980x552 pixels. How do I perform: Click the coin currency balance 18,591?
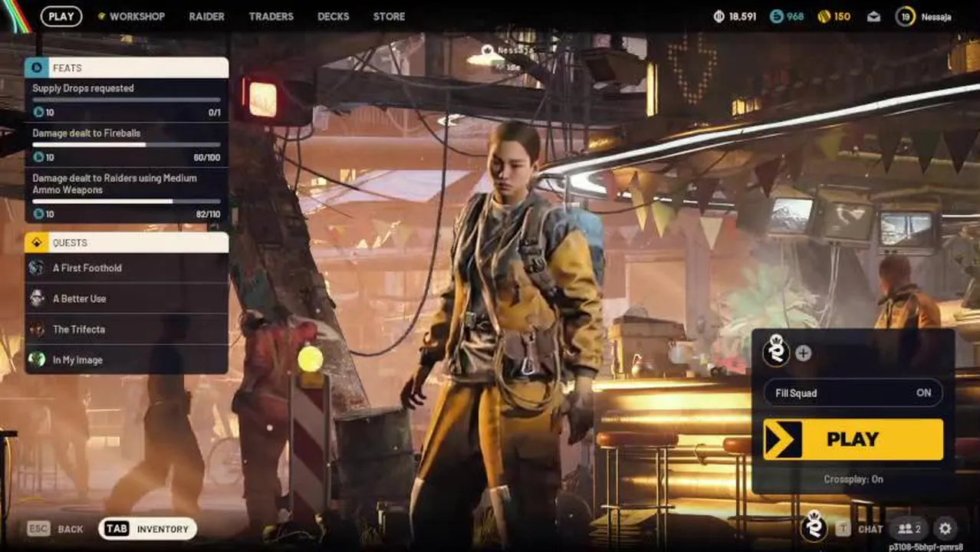(x=735, y=16)
